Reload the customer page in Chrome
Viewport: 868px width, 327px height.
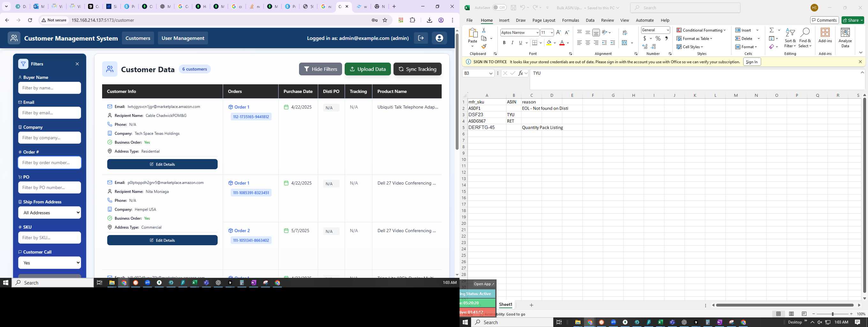click(x=30, y=20)
